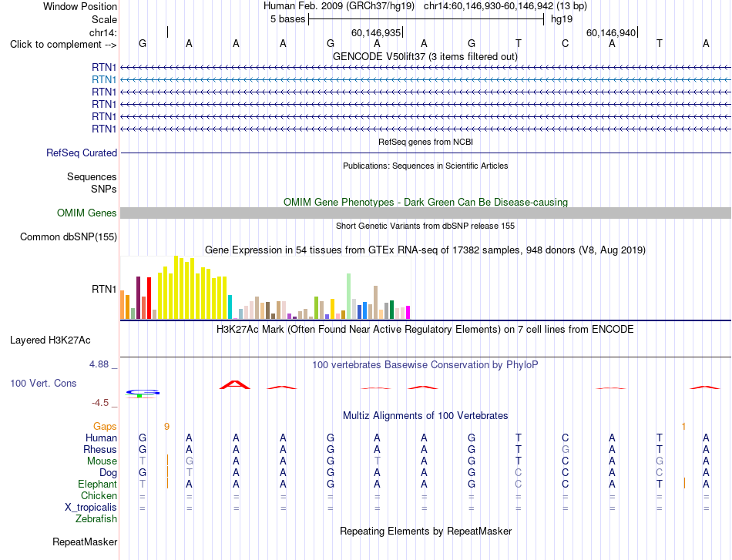Open the Common dbSNP(155) track label
This screenshot has width=732, height=560.
click(x=68, y=236)
